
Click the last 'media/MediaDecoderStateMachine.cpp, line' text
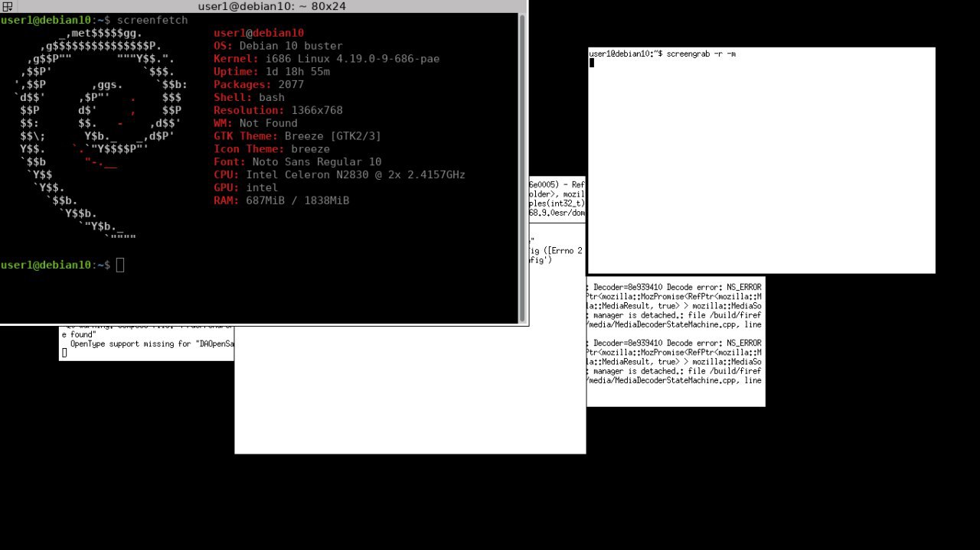pyautogui.click(x=674, y=379)
